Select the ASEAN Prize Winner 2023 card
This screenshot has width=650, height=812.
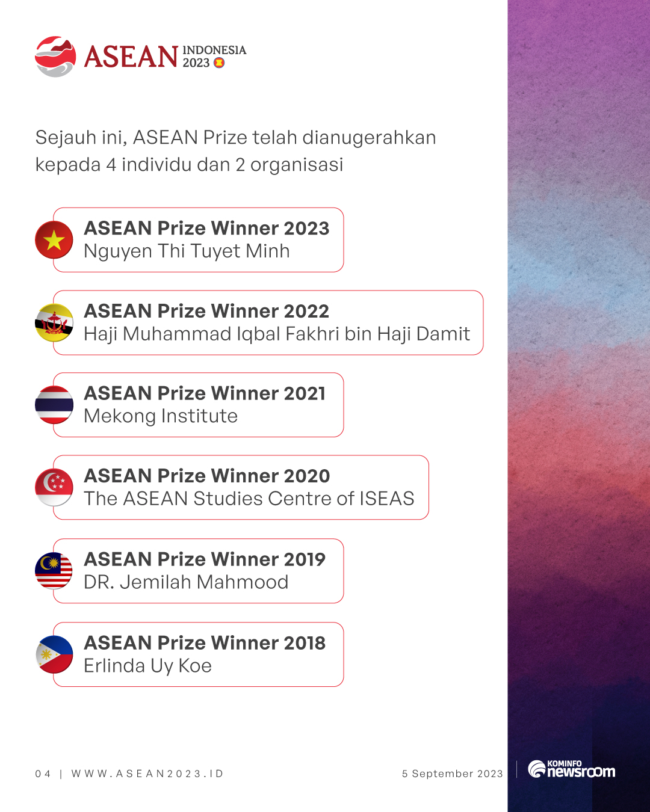tap(199, 240)
